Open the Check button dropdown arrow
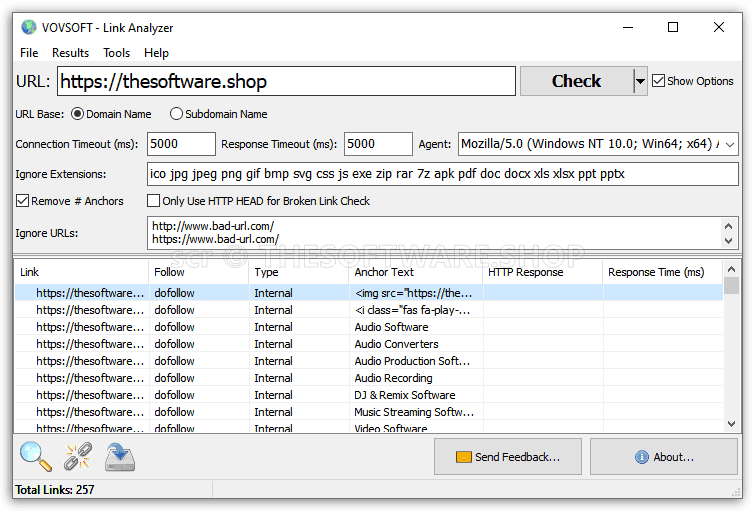Image resolution: width=755 pixels, height=511 pixels. click(640, 81)
